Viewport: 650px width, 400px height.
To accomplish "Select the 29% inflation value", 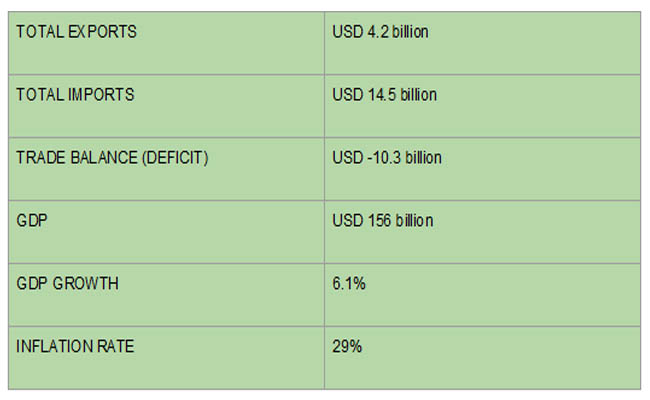I will [347, 347].
